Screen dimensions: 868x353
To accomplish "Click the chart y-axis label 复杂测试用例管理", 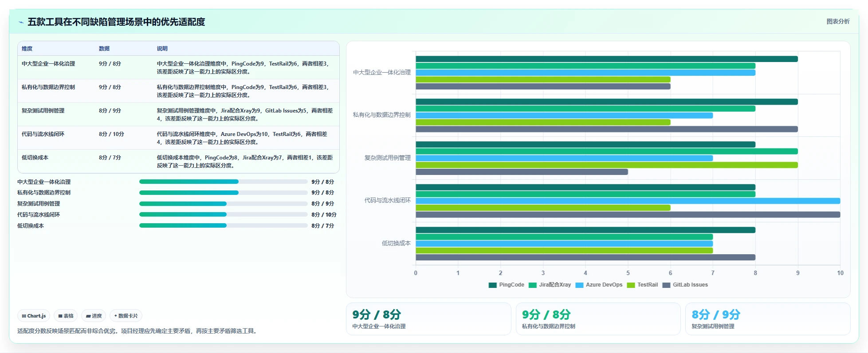I will pyautogui.click(x=388, y=158).
